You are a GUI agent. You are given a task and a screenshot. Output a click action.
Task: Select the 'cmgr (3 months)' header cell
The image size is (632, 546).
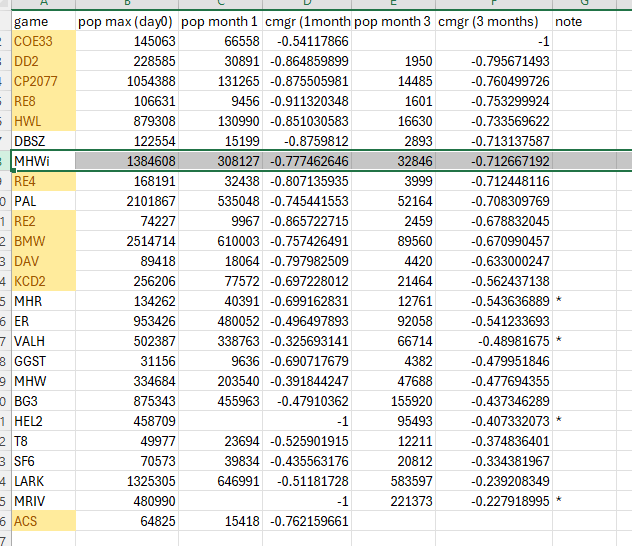pyautogui.click(x=494, y=21)
